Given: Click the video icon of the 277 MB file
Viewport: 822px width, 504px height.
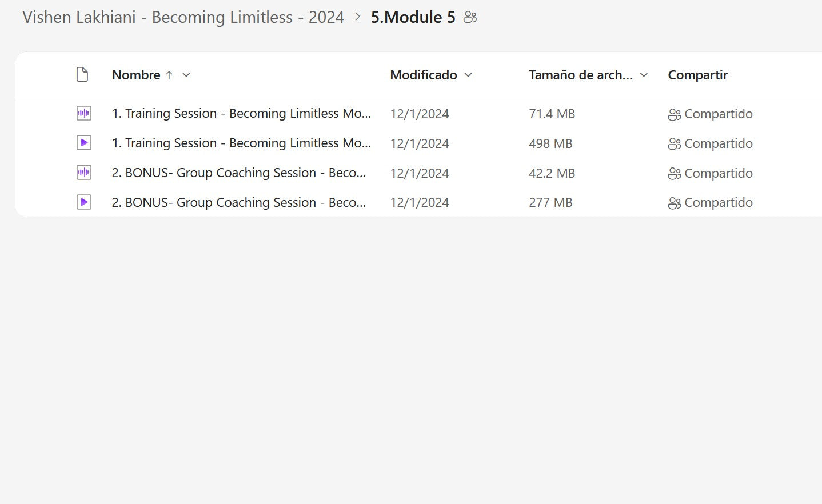Looking at the screenshot, I should [84, 202].
